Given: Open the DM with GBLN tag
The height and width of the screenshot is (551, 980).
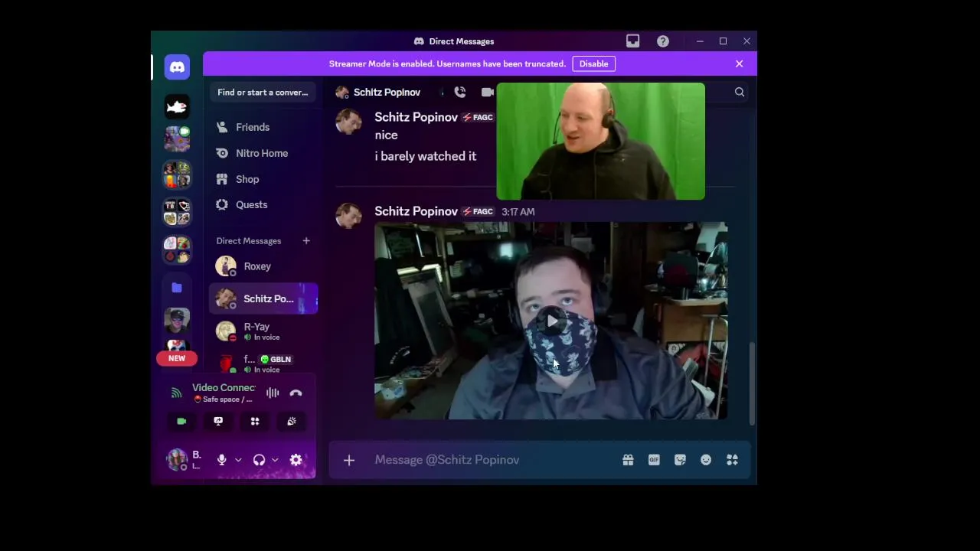Looking at the screenshot, I should 263,364.
